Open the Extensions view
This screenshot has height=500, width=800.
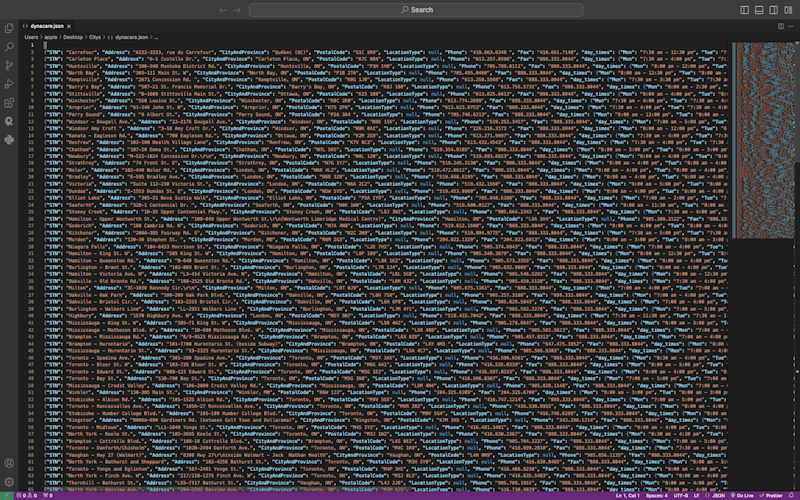[9, 103]
